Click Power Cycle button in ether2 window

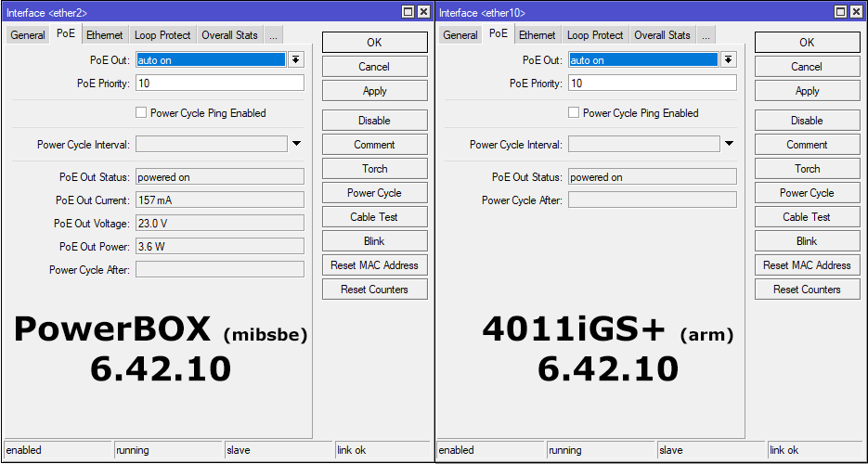375,193
